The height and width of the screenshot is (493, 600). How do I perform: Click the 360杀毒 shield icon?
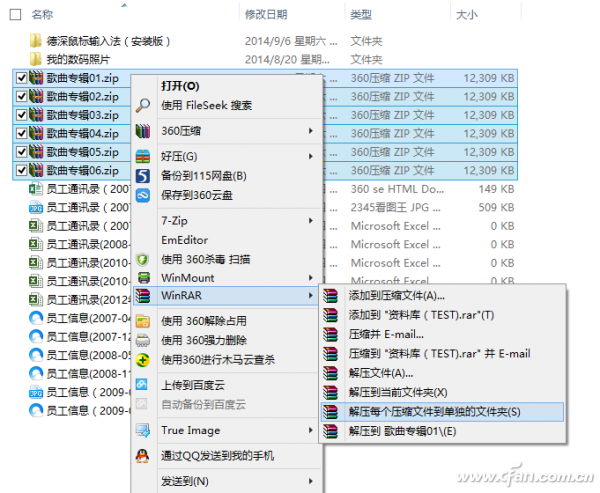pos(143,260)
